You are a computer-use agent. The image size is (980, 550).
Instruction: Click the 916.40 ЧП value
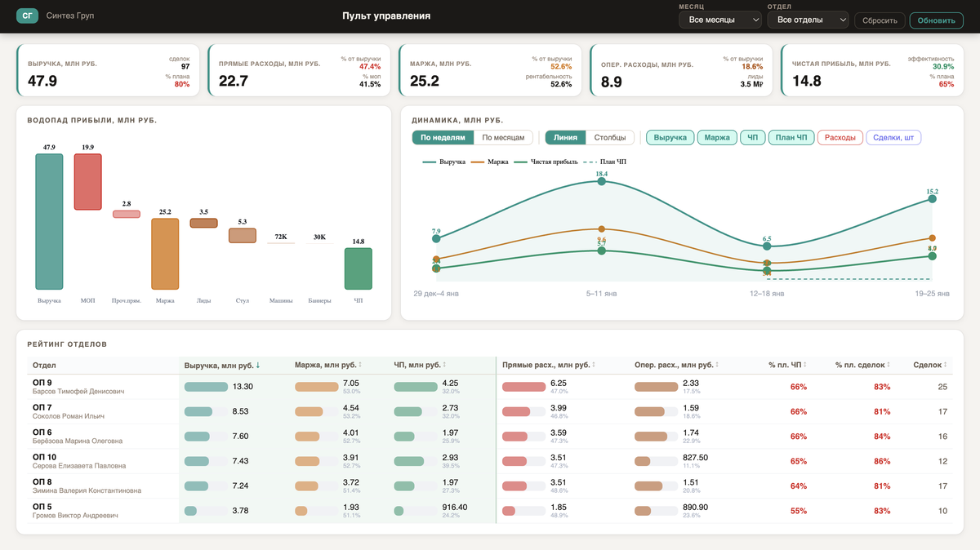tap(455, 508)
